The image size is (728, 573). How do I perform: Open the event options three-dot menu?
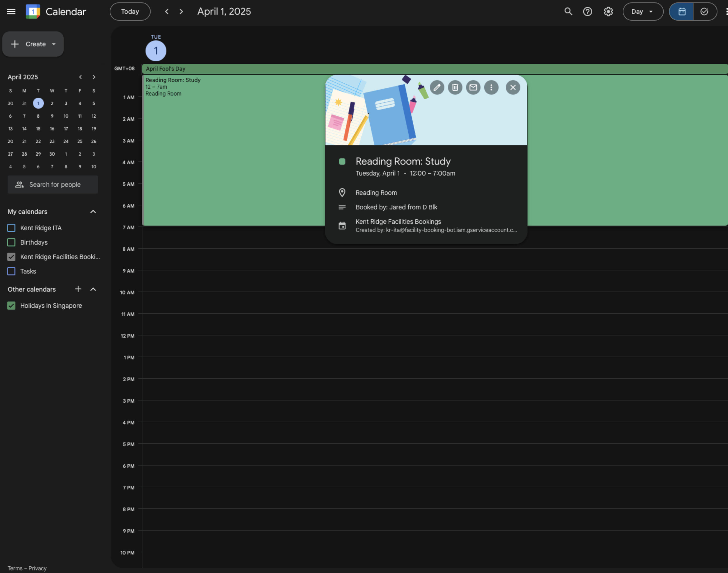click(x=491, y=88)
